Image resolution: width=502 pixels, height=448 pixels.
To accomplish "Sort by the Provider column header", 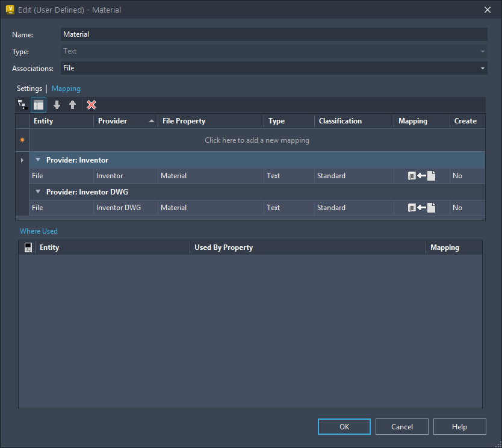I will pos(125,121).
